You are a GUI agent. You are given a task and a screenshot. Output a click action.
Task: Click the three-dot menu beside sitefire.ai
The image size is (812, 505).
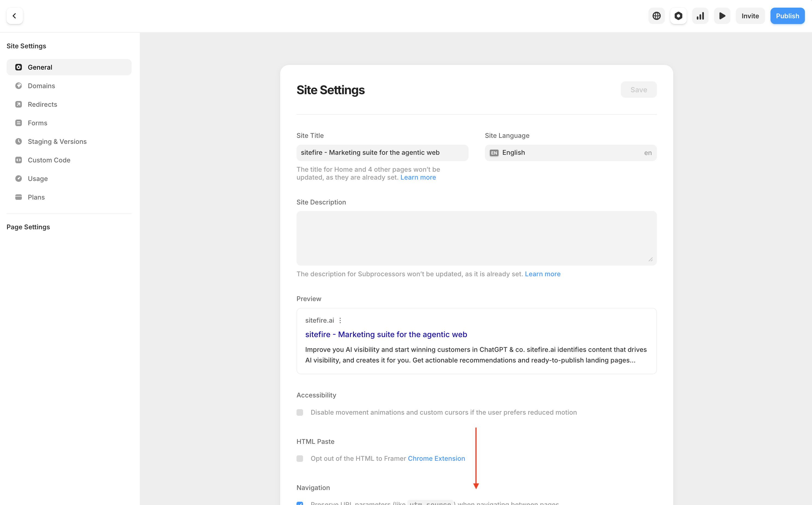pyautogui.click(x=340, y=320)
